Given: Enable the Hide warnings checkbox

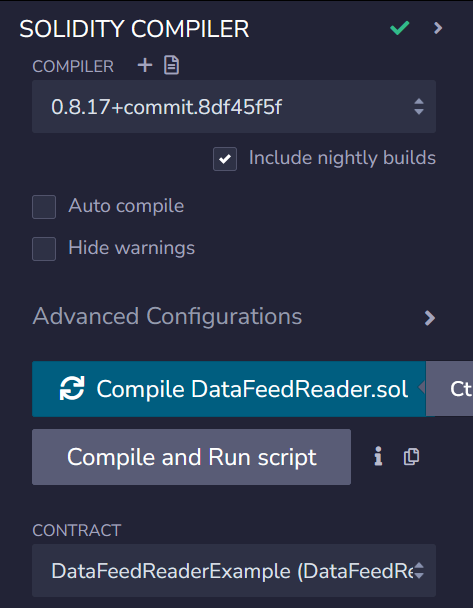Looking at the screenshot, I should tap(44, 249).
